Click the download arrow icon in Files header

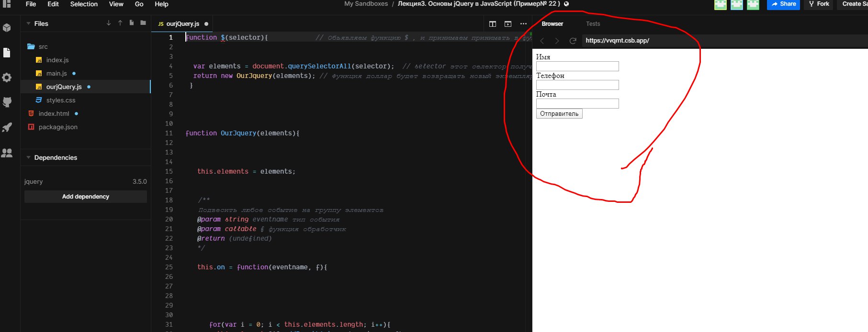point(109,23)
